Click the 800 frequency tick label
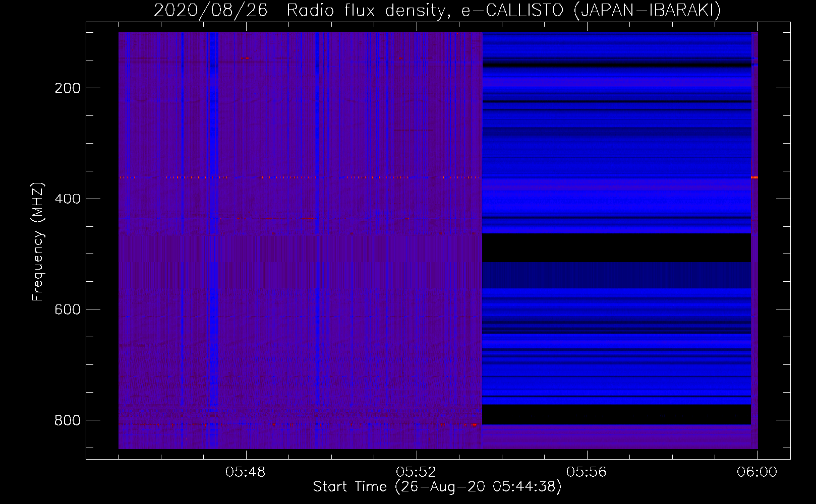The height and width of the screenshot is (504, 816). [68, 420]
